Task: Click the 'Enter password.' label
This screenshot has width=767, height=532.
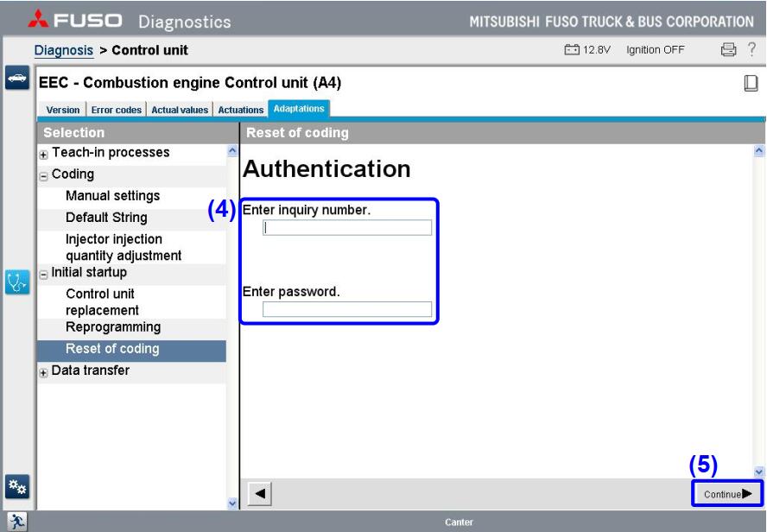Action: 291,291
